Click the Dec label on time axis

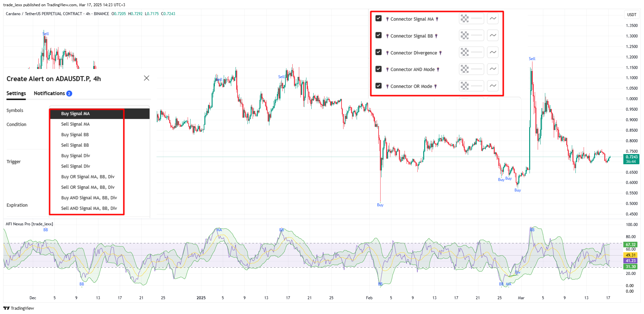[33, 298]
